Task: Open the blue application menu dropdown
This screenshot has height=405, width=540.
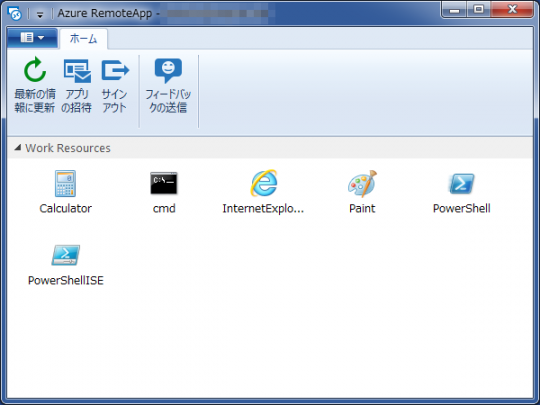Action: click(32, 38)
